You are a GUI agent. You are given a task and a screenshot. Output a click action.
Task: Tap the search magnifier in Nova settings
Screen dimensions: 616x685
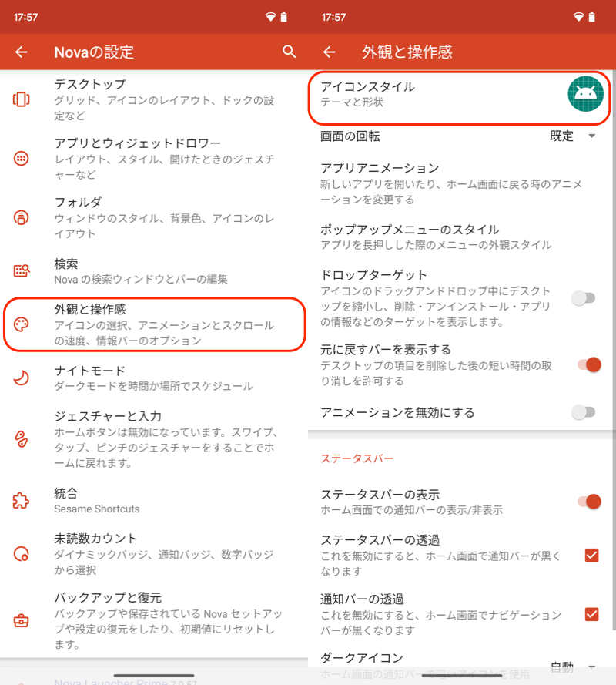click(289, 52)
